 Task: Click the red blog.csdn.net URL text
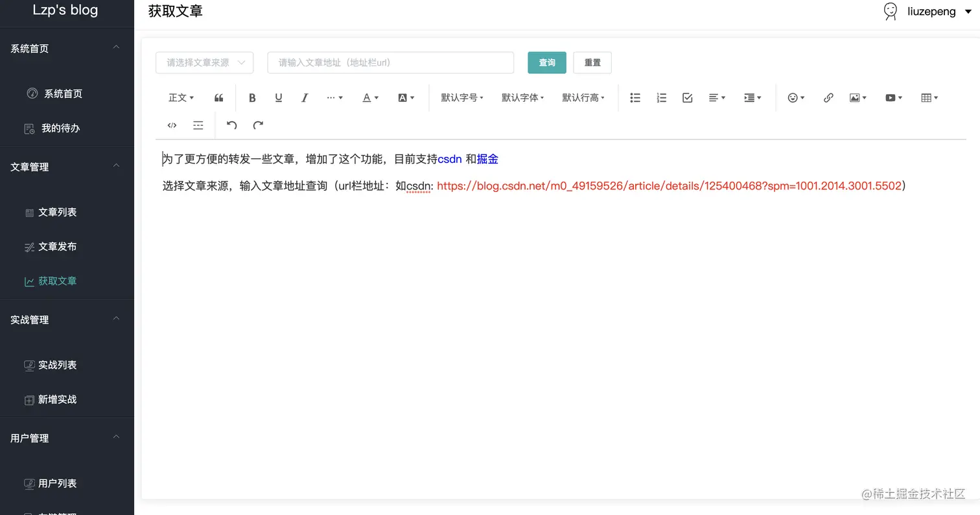pos(670,186)
